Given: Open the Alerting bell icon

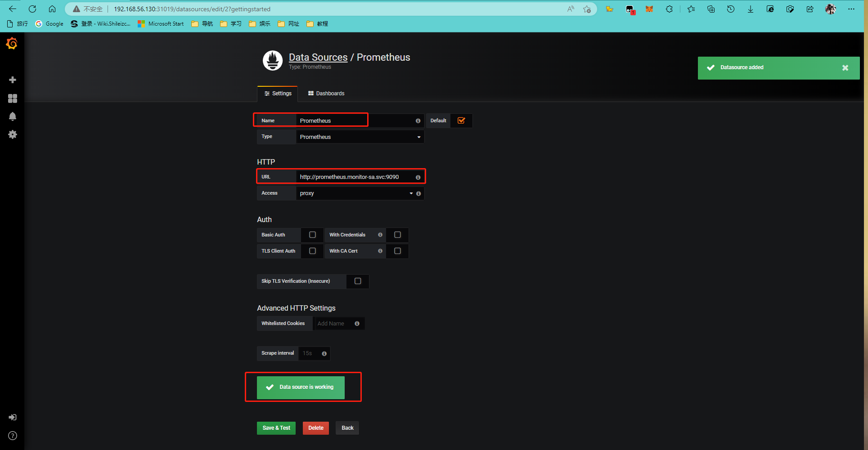Looking at the screenshot, I should [x=13, y=116].
